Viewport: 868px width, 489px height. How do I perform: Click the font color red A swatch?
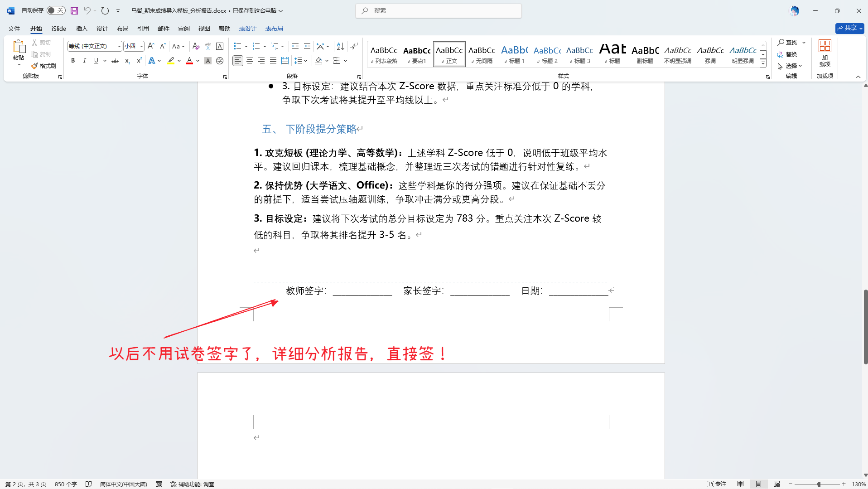(189, 61)
